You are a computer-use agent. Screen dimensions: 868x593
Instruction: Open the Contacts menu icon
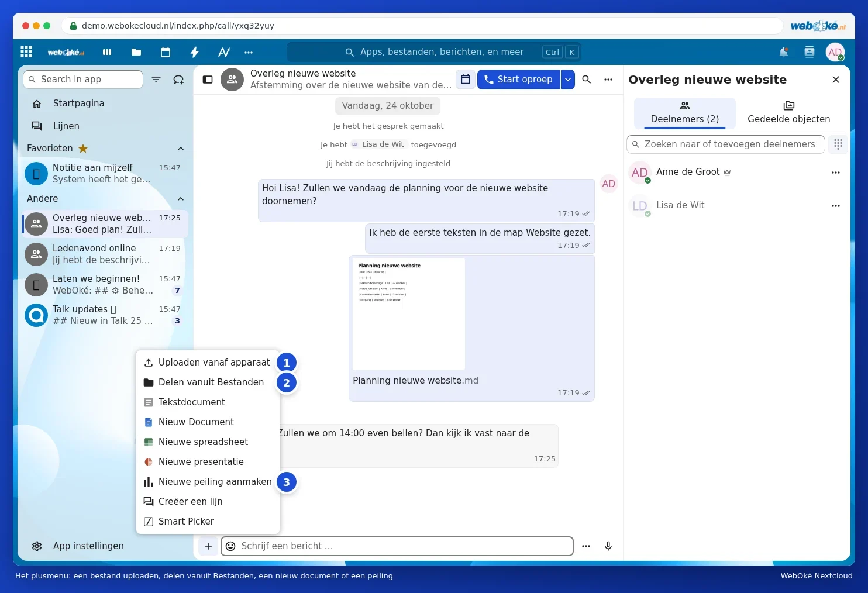[810, 52]
